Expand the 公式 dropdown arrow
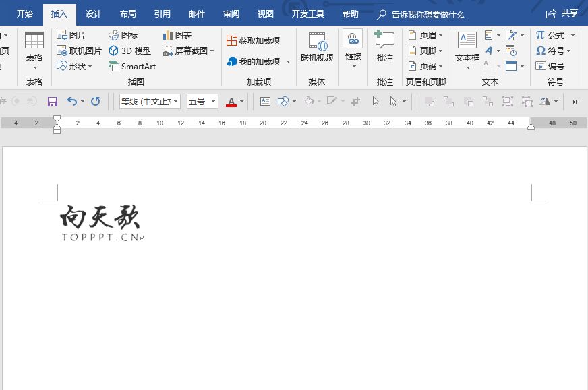Image resolution: width=588 pixels, height=390 pixels. 572,35
